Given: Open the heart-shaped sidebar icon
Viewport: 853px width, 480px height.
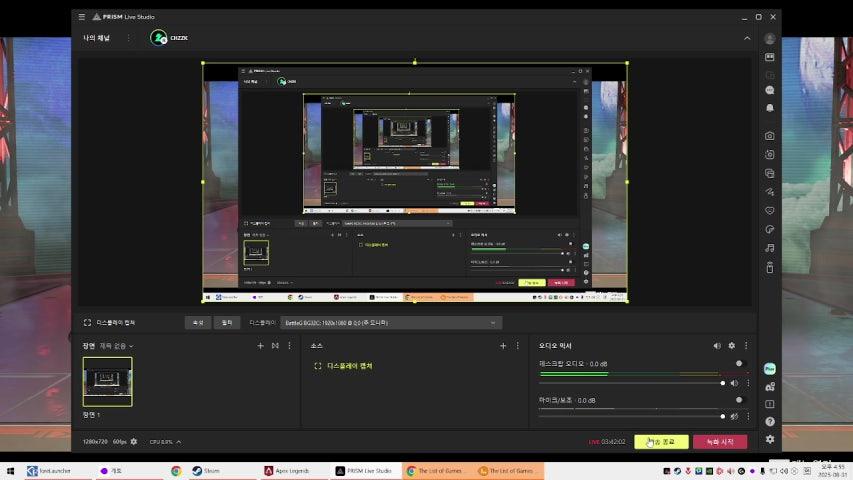Looking at the screenshot, I should click(x=770, y=211).
